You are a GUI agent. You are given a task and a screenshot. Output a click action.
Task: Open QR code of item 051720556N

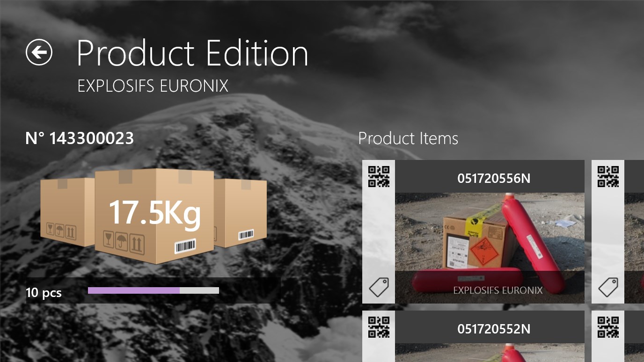coord(379,177)
